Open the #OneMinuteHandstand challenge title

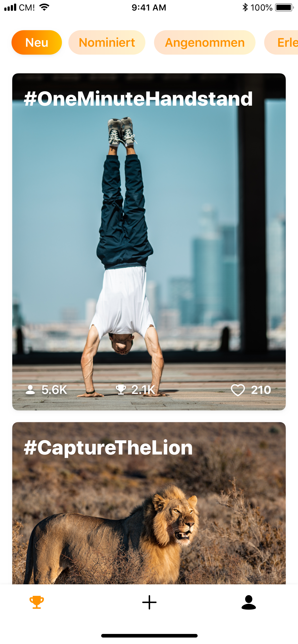[138, 99]
